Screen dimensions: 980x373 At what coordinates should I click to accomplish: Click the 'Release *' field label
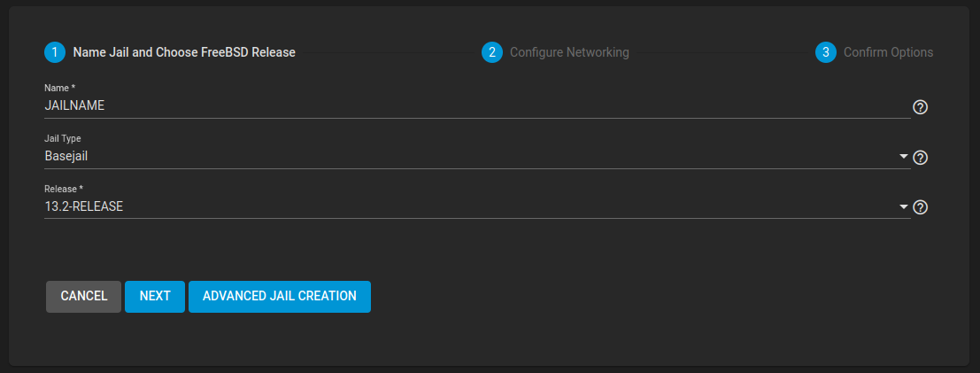click(x=64, y=189)
